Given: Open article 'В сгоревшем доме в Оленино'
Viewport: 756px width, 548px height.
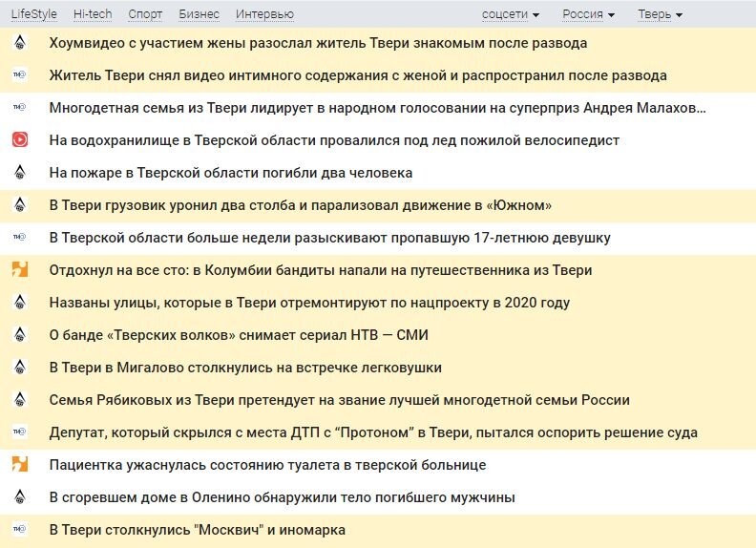Looking at the screenshot, I should [x=282, y=497].
